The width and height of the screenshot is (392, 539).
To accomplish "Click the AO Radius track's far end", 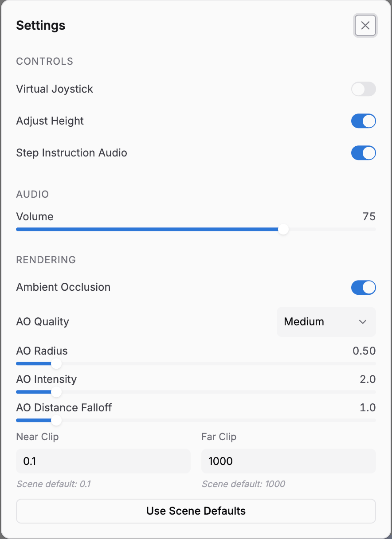I will (x=373, y=363).
